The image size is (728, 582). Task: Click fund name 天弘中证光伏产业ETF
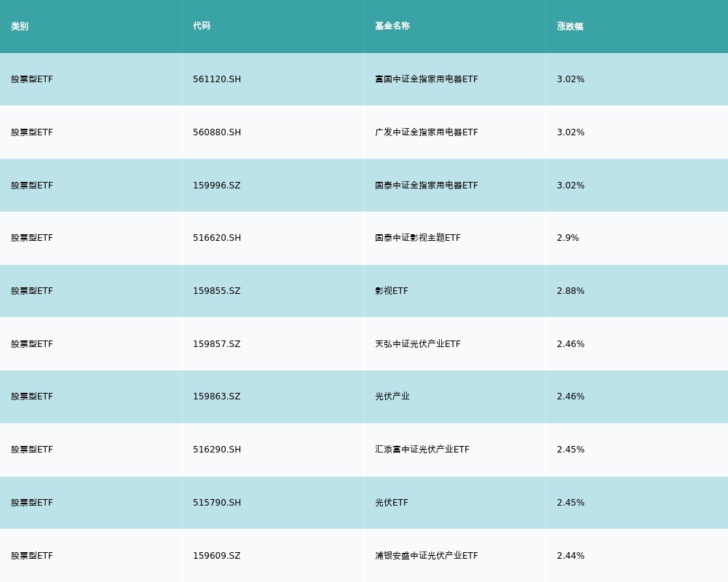coord(418,344)
